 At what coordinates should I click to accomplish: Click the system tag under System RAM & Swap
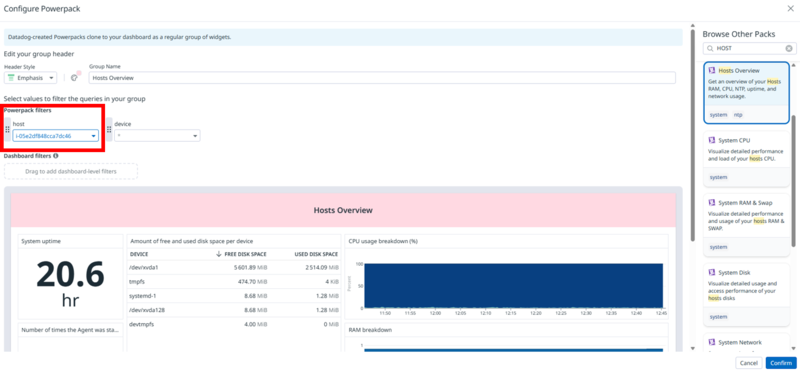718,247
